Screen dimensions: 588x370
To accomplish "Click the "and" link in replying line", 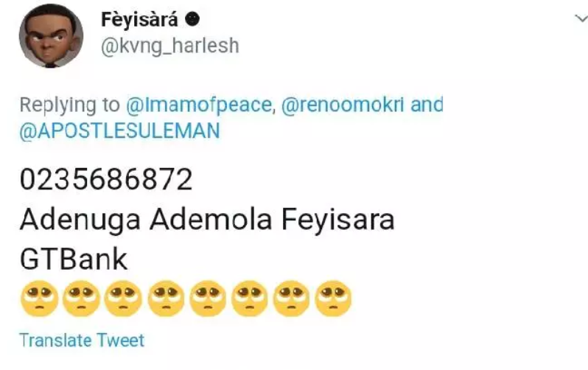I will pos(427,105).
